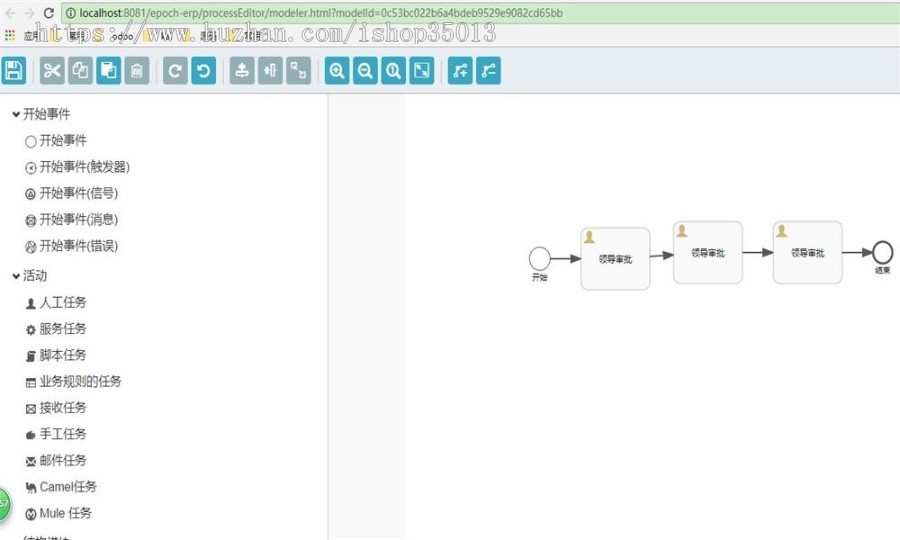Select the 手工任务 item
The image size is (900, 540).
coord(56,434)
